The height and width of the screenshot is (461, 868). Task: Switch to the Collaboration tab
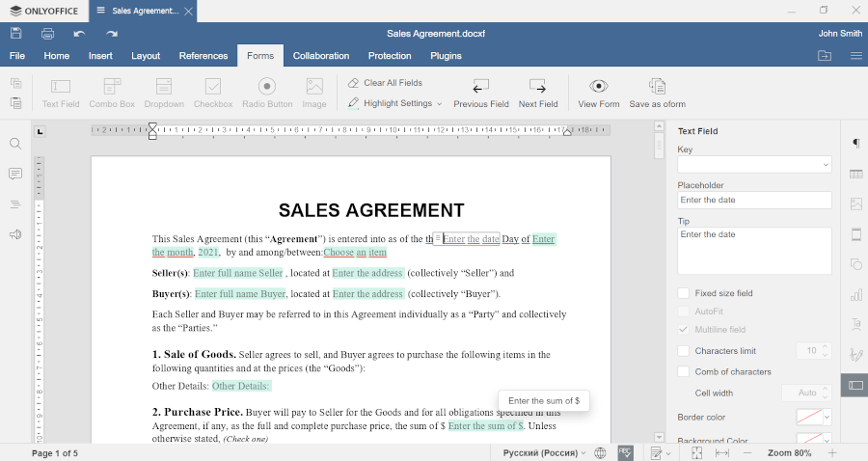(321, 56)
